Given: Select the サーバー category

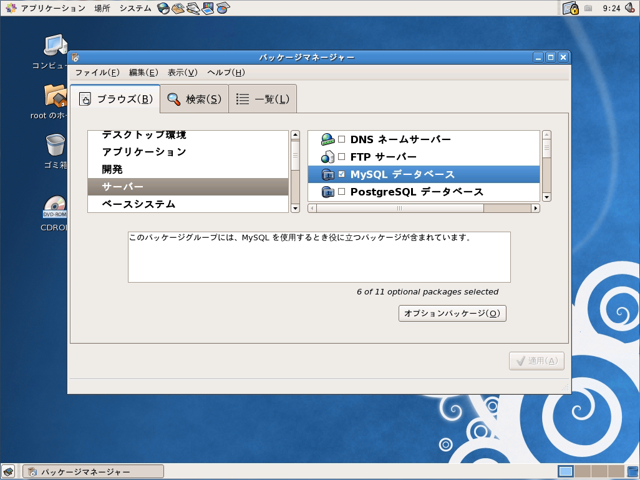Looking at the screenshot, I should 188,187.
